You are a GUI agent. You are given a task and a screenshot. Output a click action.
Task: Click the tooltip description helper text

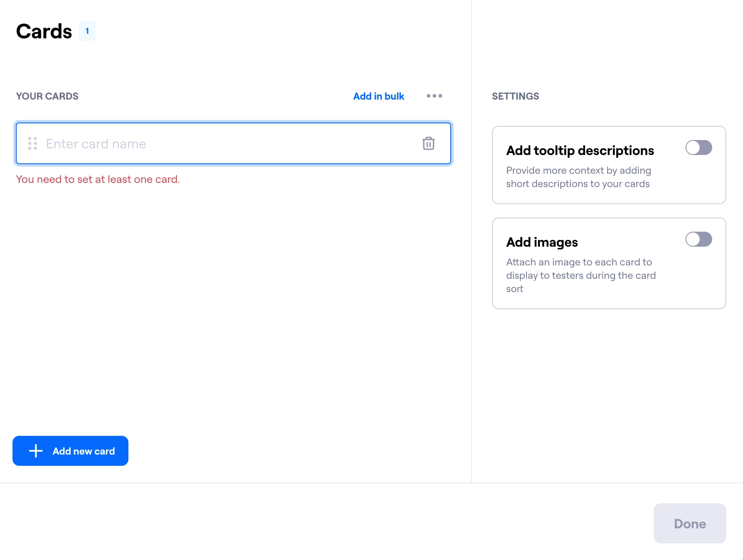tap(579, 177)
